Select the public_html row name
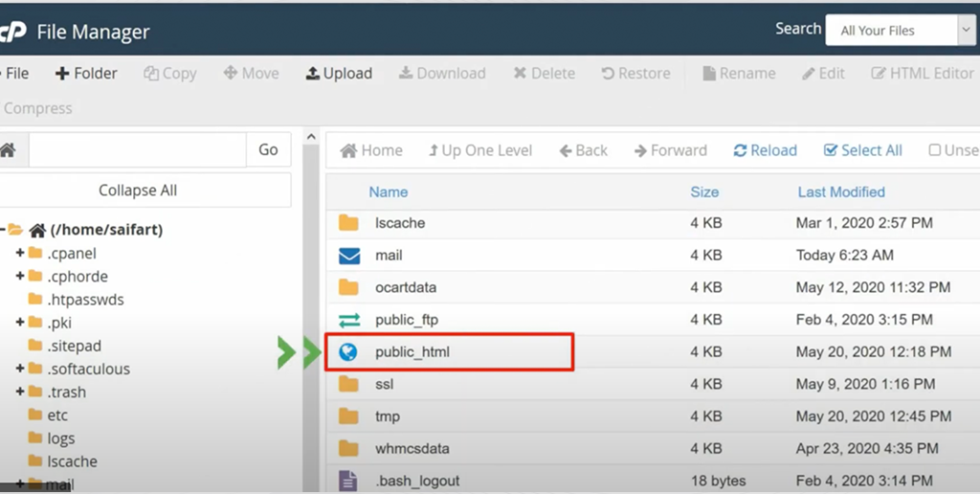This screenshot has height=494, width=980. tap(412, 352)
